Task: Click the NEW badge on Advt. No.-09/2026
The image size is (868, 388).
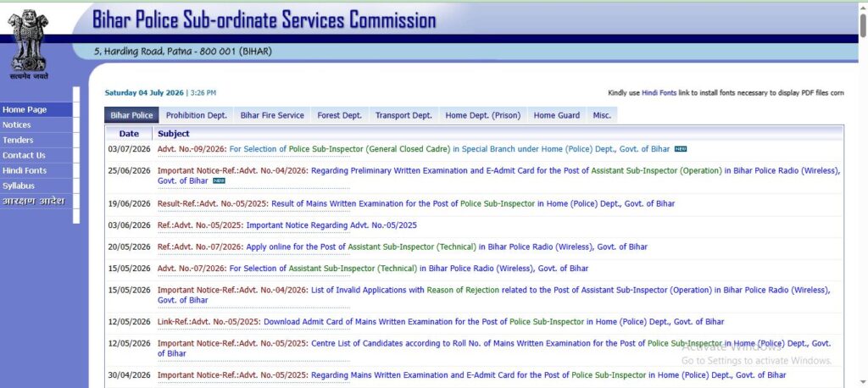Action: [681, 149]
